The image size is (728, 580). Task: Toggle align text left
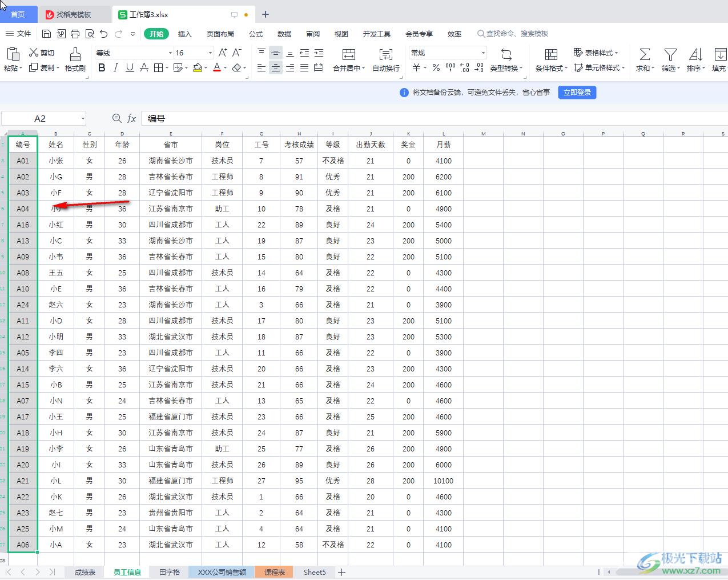pos(262,67)
